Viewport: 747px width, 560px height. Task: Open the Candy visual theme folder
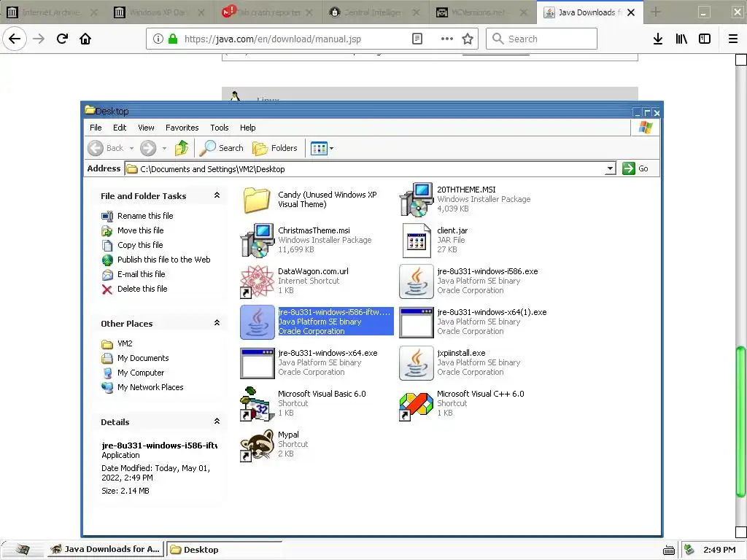tap(258, 200)
